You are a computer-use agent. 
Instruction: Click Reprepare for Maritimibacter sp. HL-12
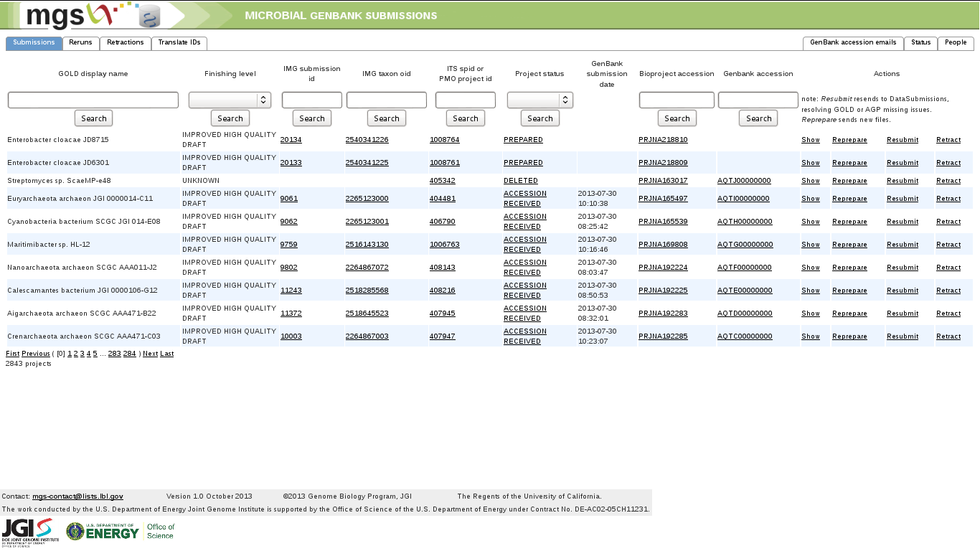click(849, 245)
